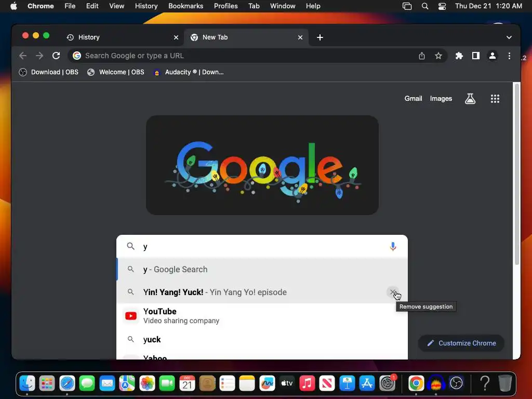Screen dimensions: 532x399
Task: Open the Window menu
Action: tap(283, 6)
